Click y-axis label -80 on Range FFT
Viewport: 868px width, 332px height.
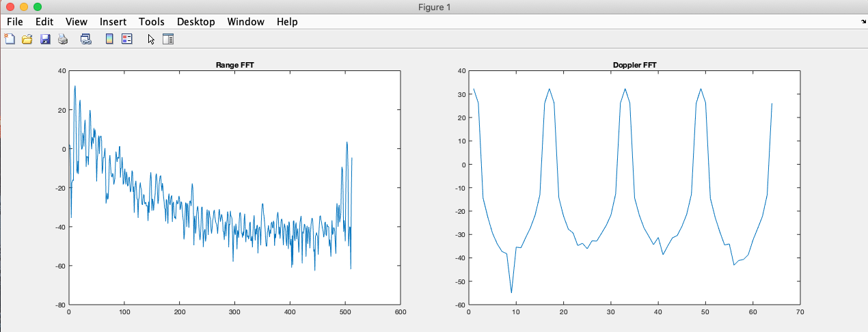(x=61, y=305)
